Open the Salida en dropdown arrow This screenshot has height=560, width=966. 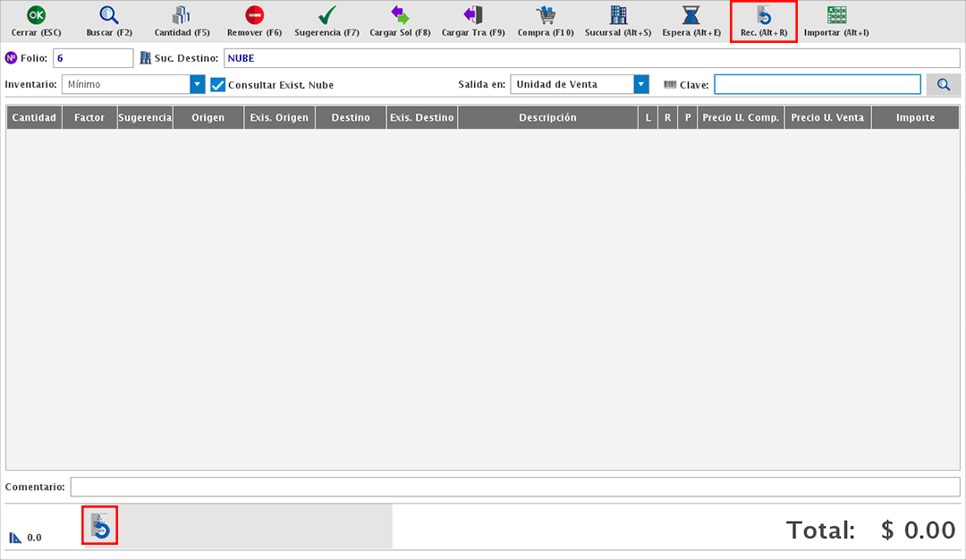coord(640,85)
